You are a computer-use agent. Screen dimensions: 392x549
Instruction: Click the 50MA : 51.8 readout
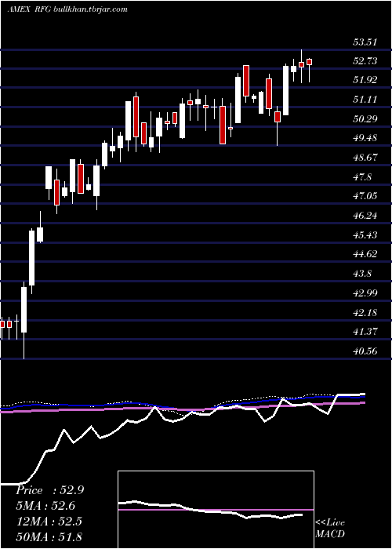[49, 536]
